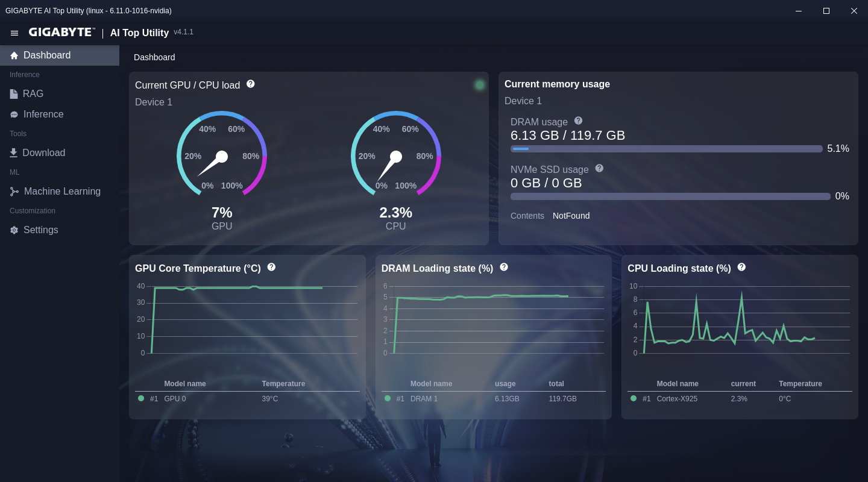Click the DRAM usage progress bar
The width and height of the screenshot is (868, 482).
[x=666, y=148]
